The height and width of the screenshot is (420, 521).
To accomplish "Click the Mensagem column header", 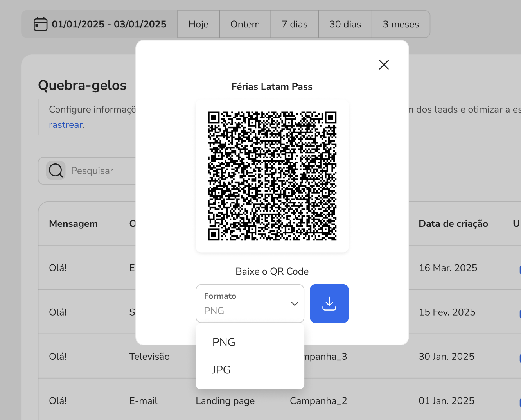I will click(x=73, y=224).
